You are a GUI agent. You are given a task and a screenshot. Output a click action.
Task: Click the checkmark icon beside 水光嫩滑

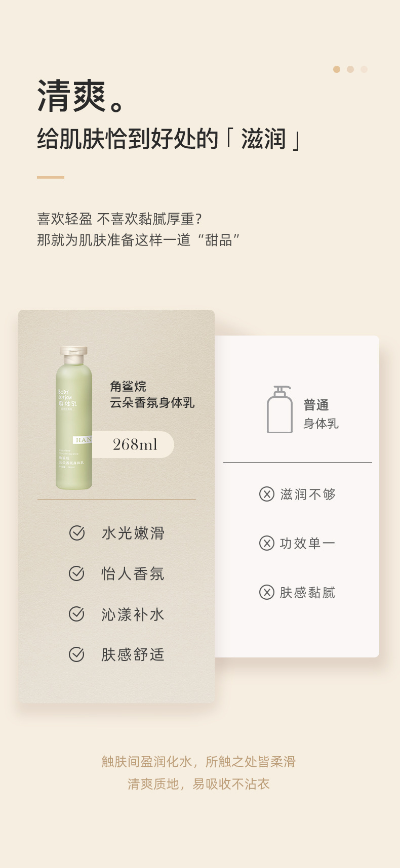click(77, 533)
